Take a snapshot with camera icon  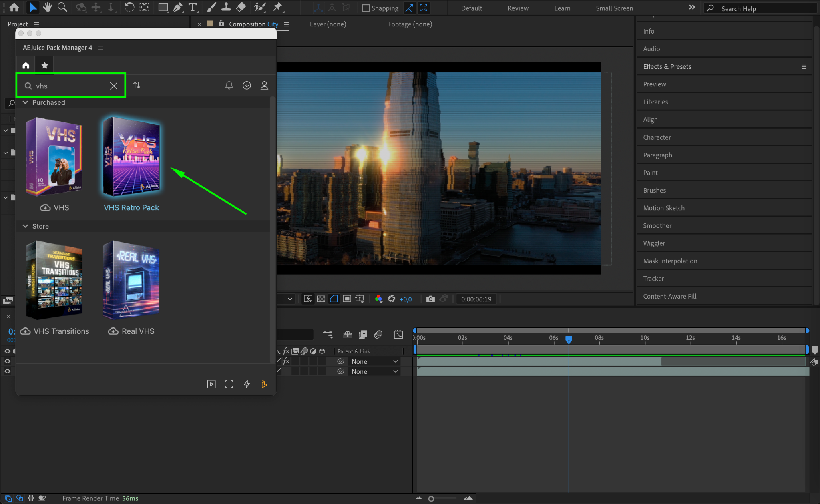pyautogui.click(x=430, y=299)
